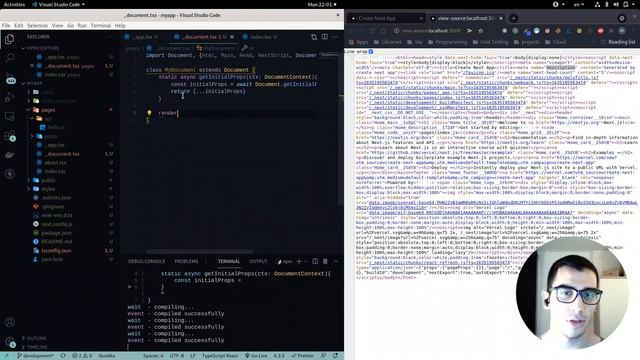Switch to the Create Next App browser tab
640x360 pixels.
point(386,18)
